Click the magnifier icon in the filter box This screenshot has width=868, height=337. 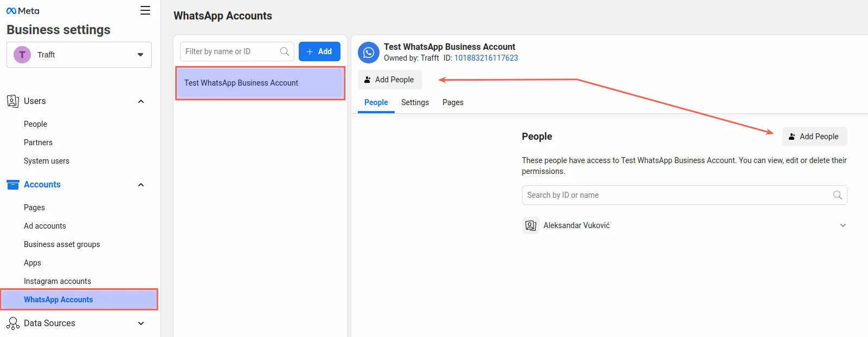tap(284, 51)
